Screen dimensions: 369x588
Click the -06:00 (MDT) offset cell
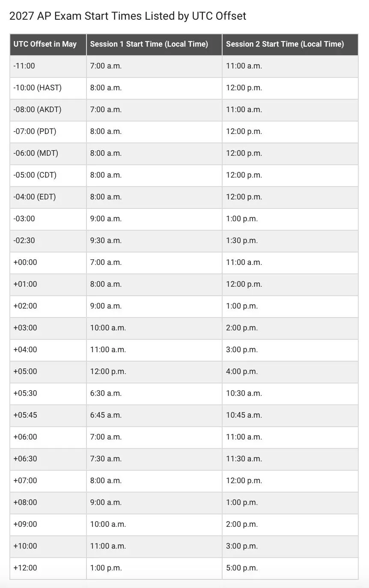pyautogui.click(x=48, y=154)
